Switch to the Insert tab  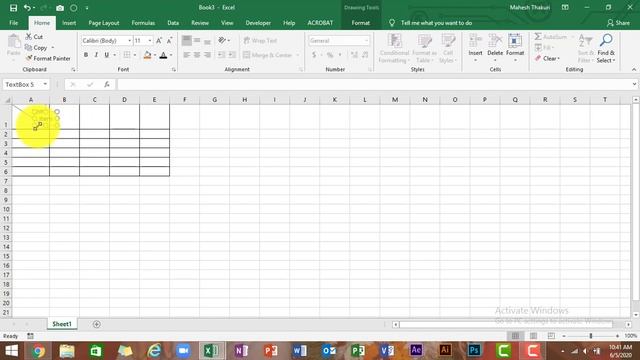[x=69, y=23]
